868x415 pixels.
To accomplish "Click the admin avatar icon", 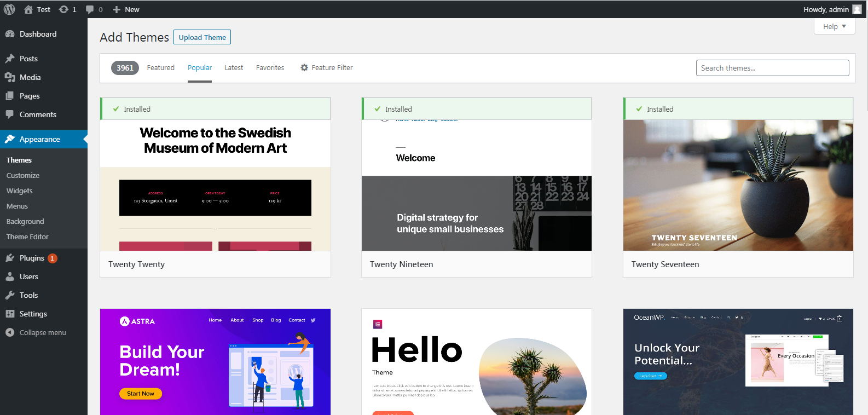I will point(857,9).
